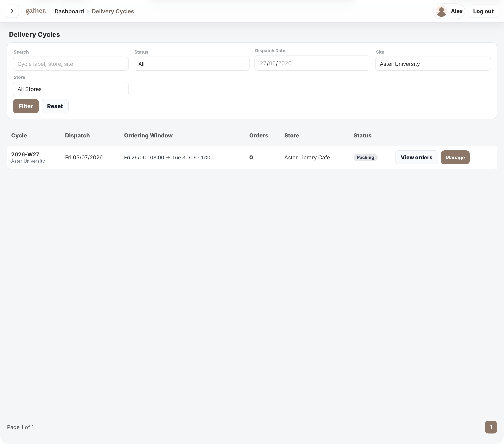Open Alex's user avatar menu
This screenshot has height=444, width=504.
tap(449, 11)
